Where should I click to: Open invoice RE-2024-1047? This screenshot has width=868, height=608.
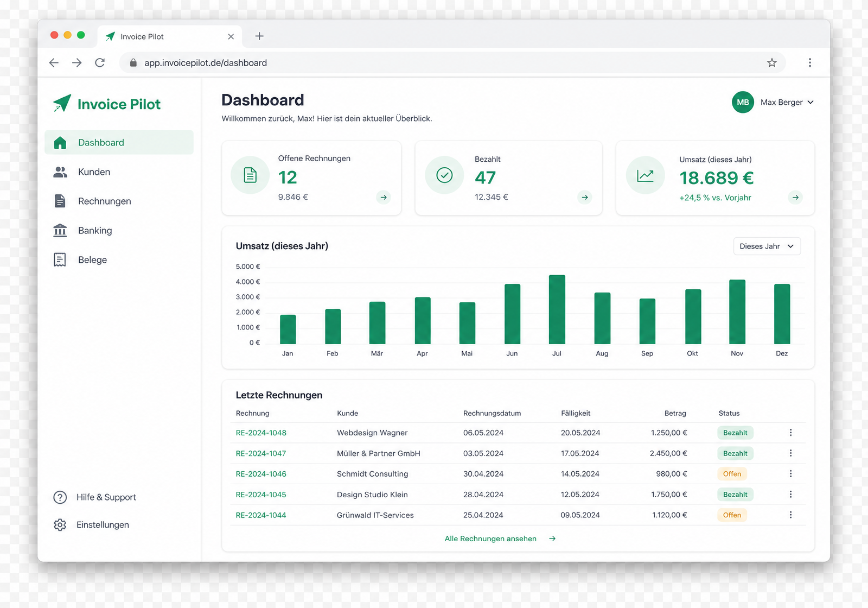(261, 453)
